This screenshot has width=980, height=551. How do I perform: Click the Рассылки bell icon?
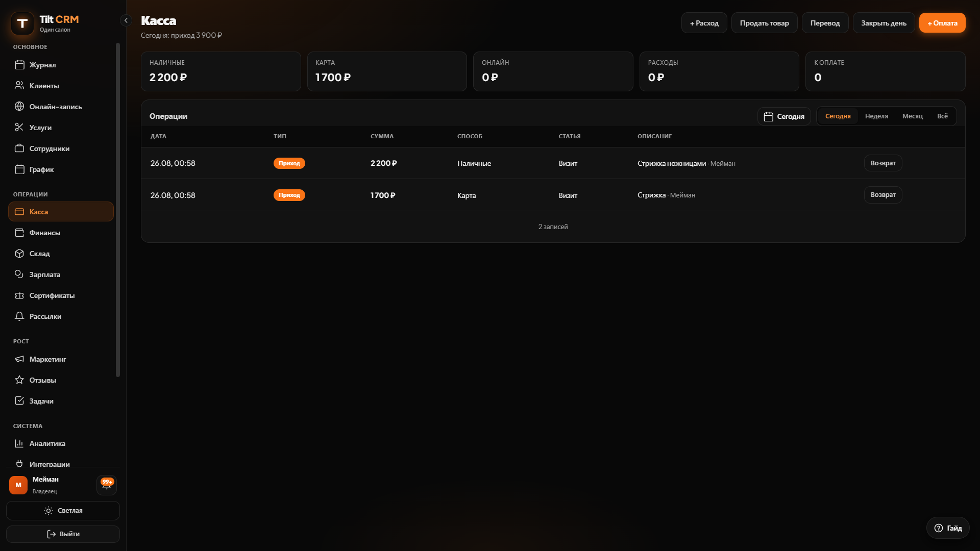19,316
